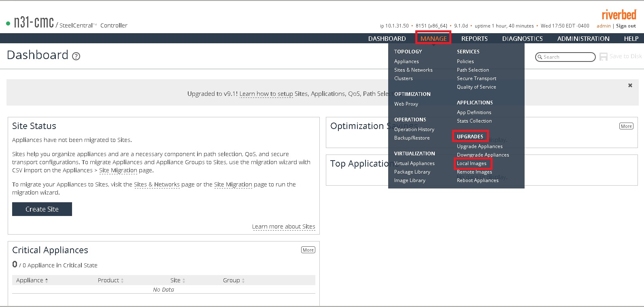The height and width of the screenshot is (307, 644).
Task: Open the admin user link
Action: (x=603, y=26)
